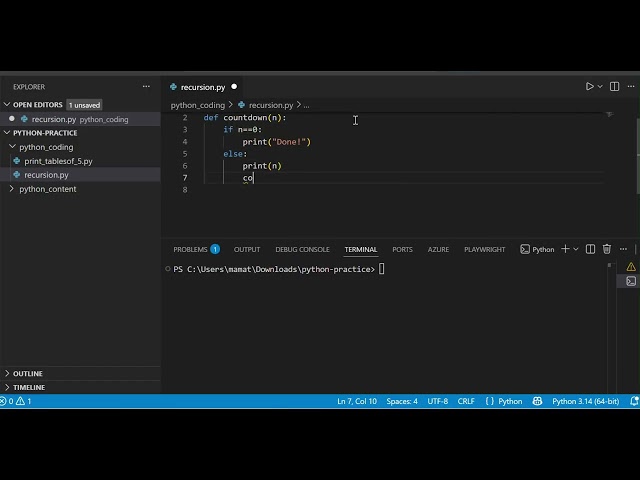Click line 2 def countdown code
The height and width of the screenshot is (480, 640).
point(245,118)
